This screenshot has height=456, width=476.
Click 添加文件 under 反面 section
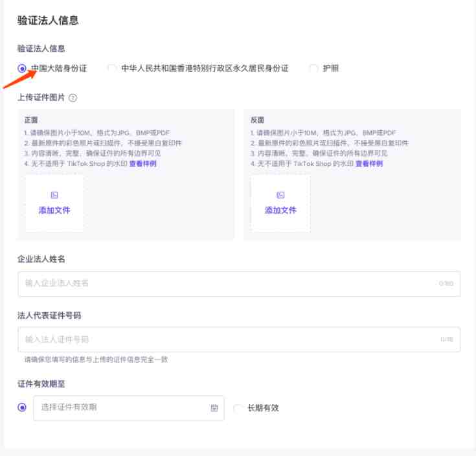point(280,210)
